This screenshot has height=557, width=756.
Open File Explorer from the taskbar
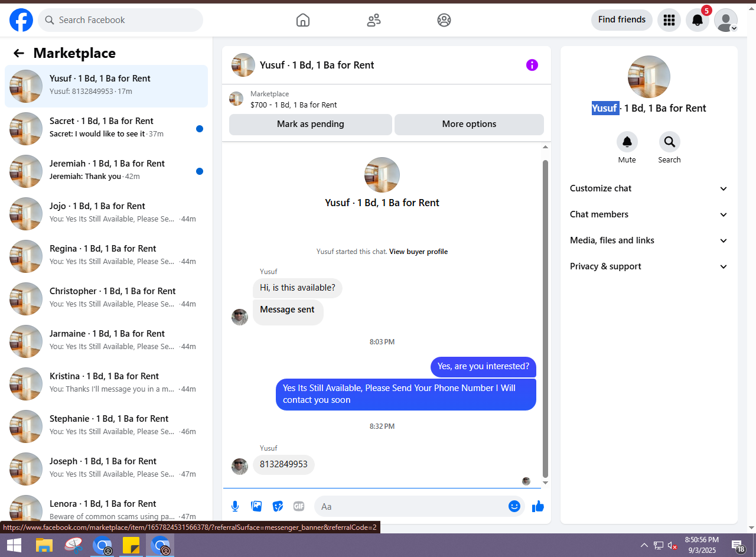coord(44,545)
